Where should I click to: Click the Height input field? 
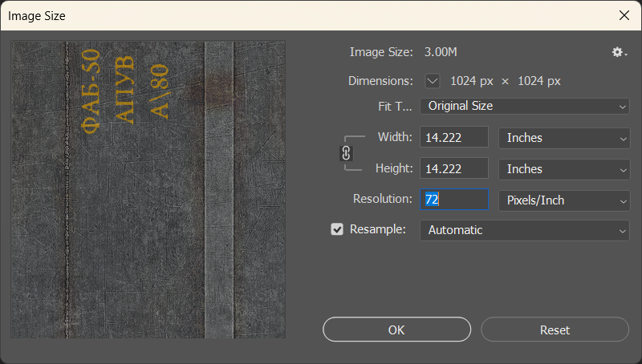454,168
